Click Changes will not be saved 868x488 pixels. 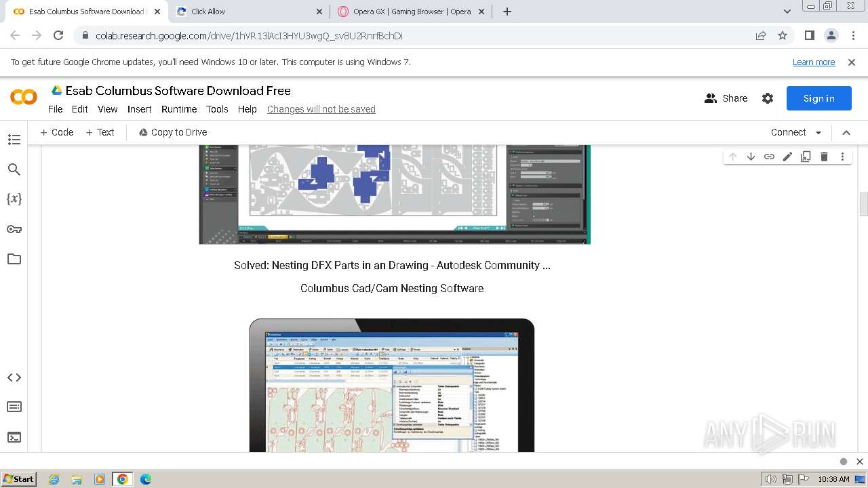pos(321,109)
